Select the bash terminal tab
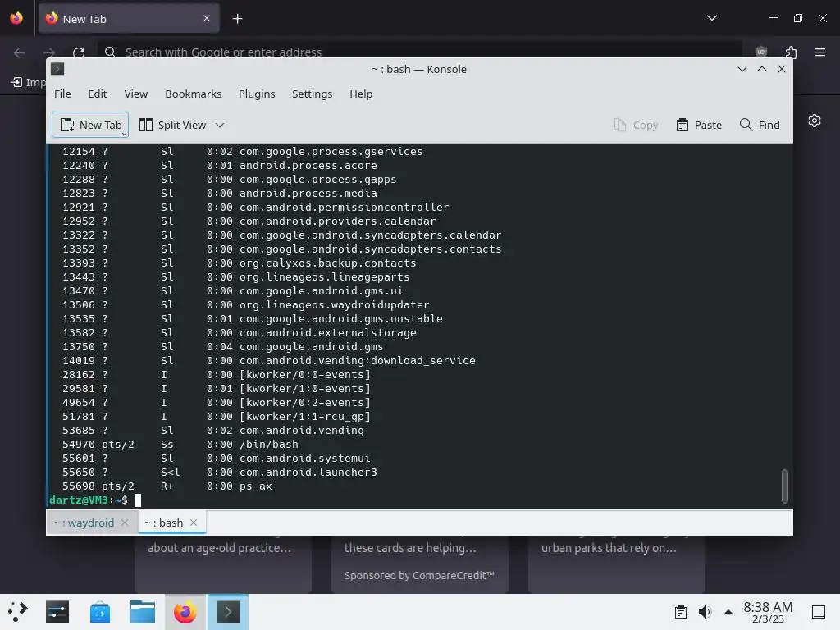This screenshot has height=630, width=840. (x=163, y=523)
